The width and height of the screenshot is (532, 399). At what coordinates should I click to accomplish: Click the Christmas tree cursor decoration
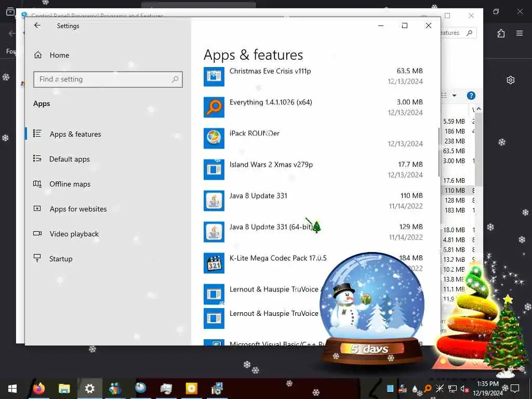(x=316, y=227)
